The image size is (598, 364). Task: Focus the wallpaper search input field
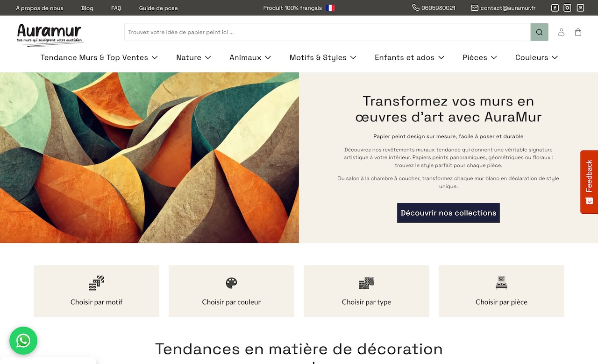pyautogui.click(x=327, y=32)
